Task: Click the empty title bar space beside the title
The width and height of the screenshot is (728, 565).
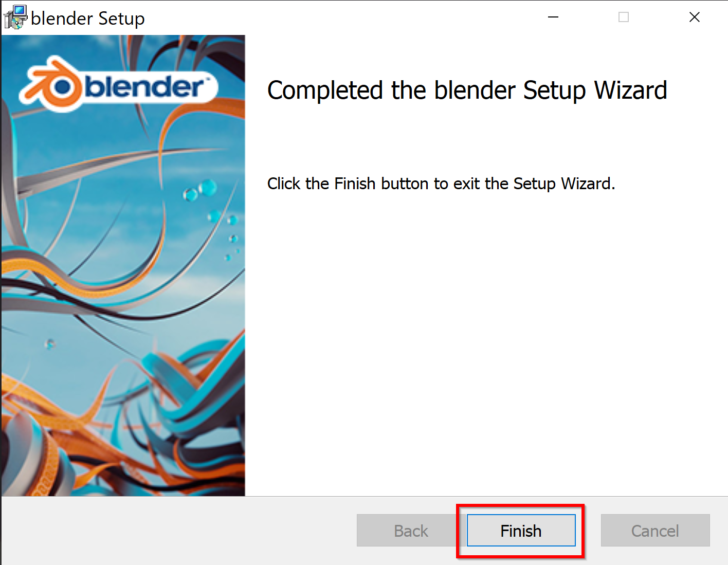Action: point(339,17)
